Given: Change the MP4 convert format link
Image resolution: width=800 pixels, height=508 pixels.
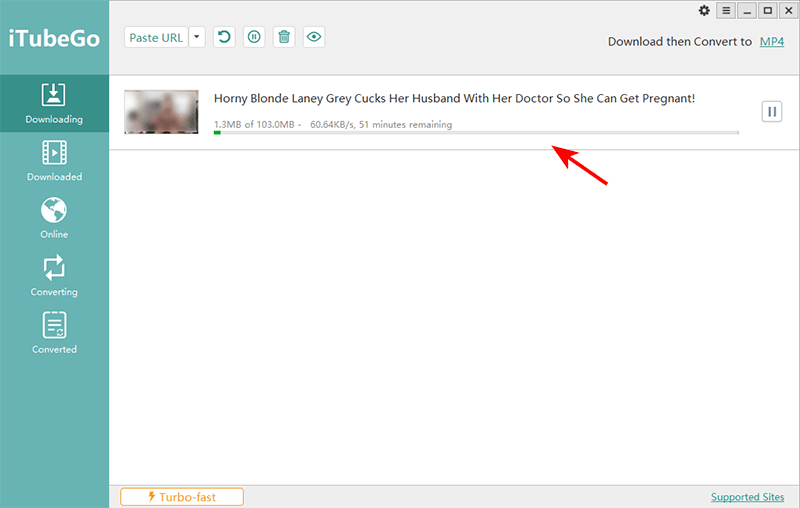Looking at the screenshot, I should [771, 42].
